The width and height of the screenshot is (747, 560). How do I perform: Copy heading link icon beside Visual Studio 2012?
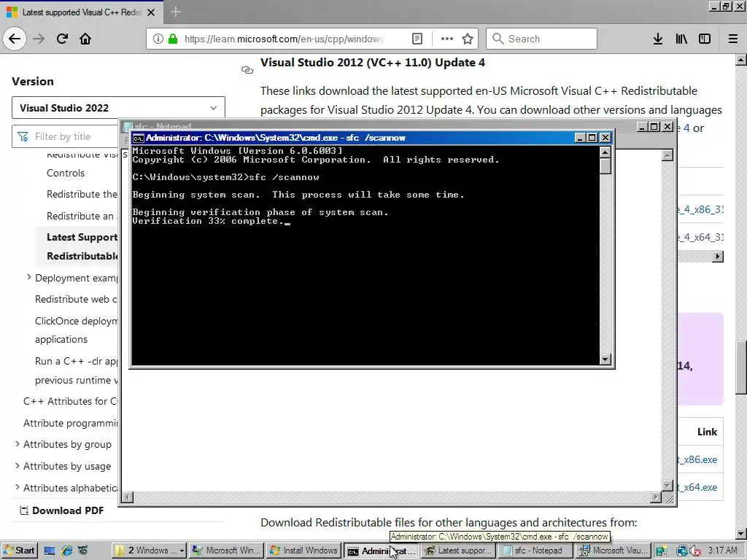pos(247,70)
